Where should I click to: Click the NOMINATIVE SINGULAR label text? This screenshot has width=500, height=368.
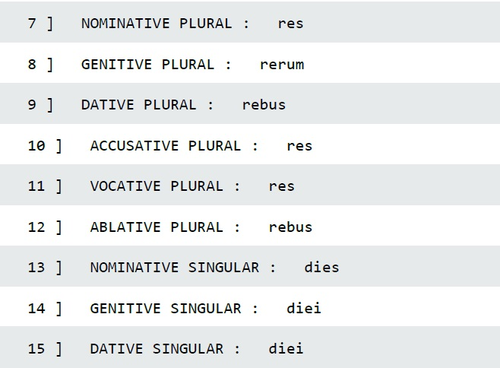pos(175,267)
